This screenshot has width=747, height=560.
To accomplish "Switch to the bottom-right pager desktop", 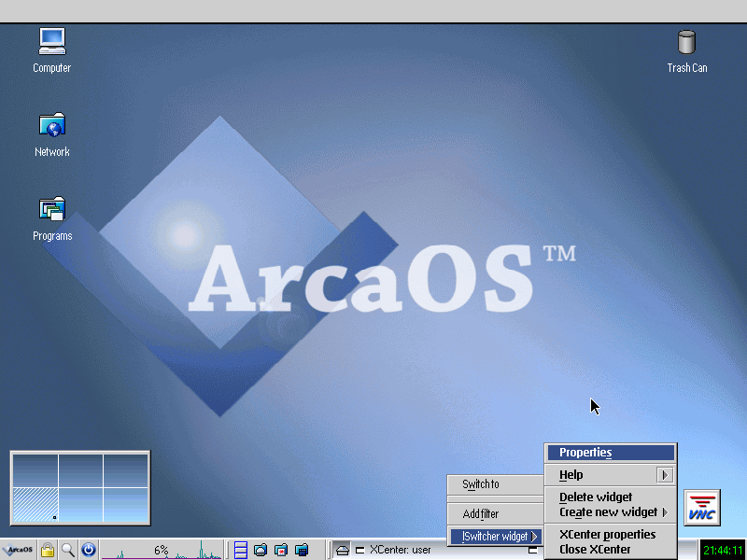I will [125, 504].
